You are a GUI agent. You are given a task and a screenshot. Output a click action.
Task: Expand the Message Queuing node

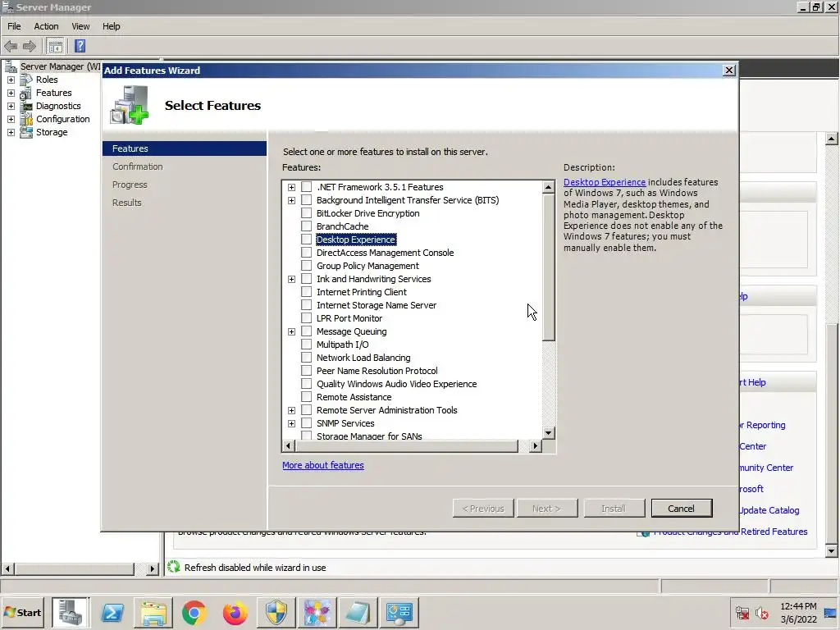[x=291, y=331]
